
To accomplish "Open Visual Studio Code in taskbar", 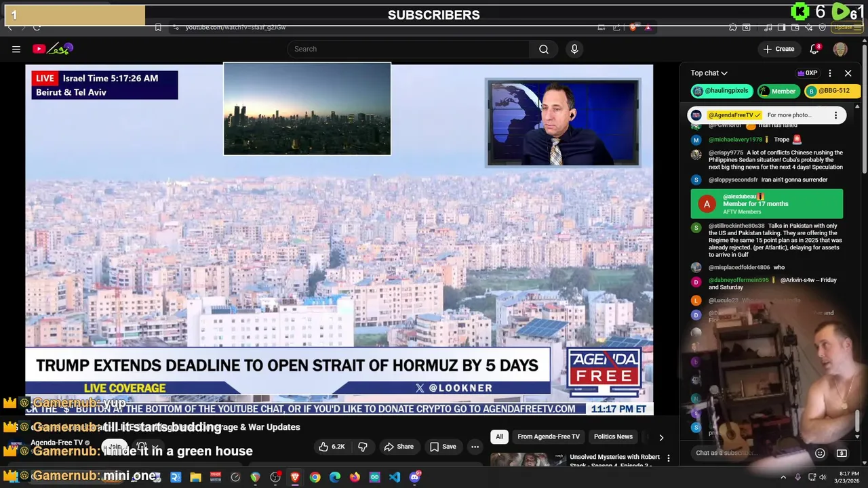I will [x=395, y=477].
